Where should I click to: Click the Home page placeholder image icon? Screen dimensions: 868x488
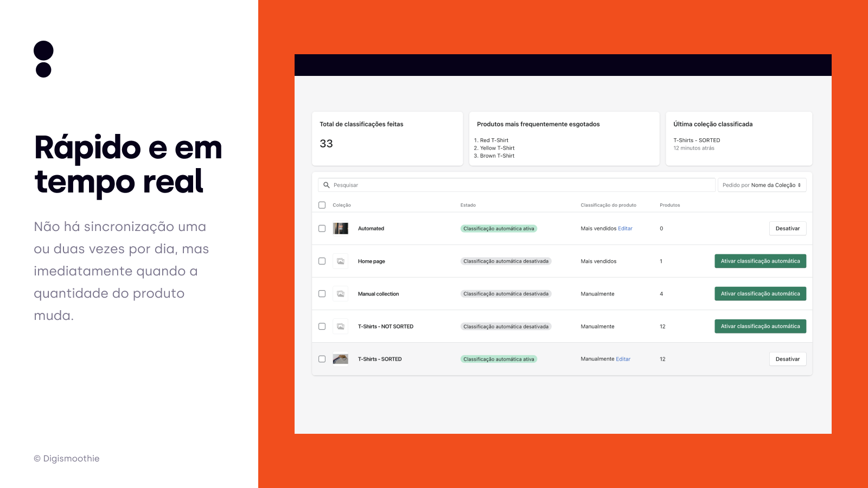[x=341, y=261]
